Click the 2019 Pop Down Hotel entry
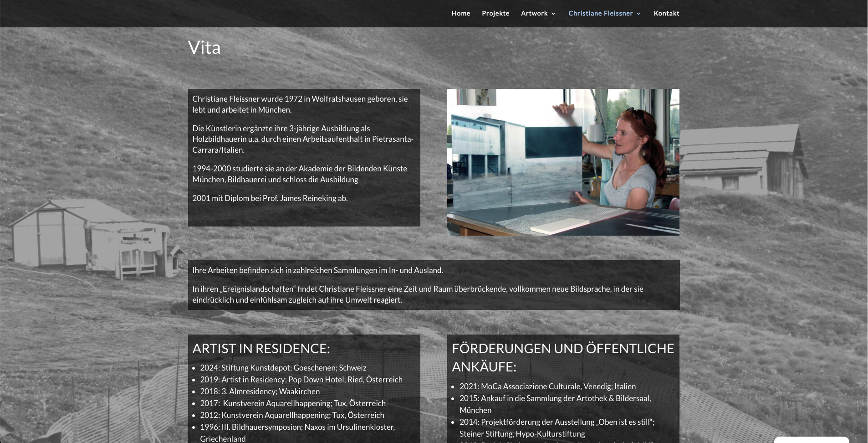 (x=301, y=380)
